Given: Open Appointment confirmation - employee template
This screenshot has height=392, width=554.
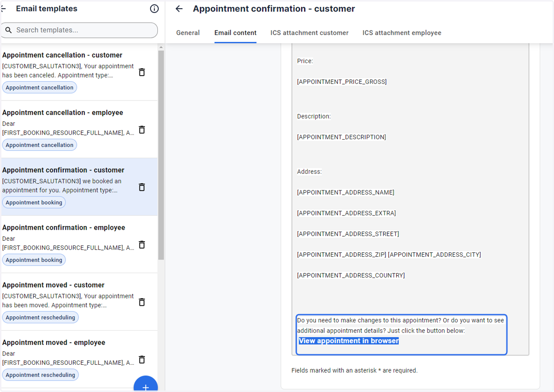Looking at the screenshot, I should click(78, 244).
